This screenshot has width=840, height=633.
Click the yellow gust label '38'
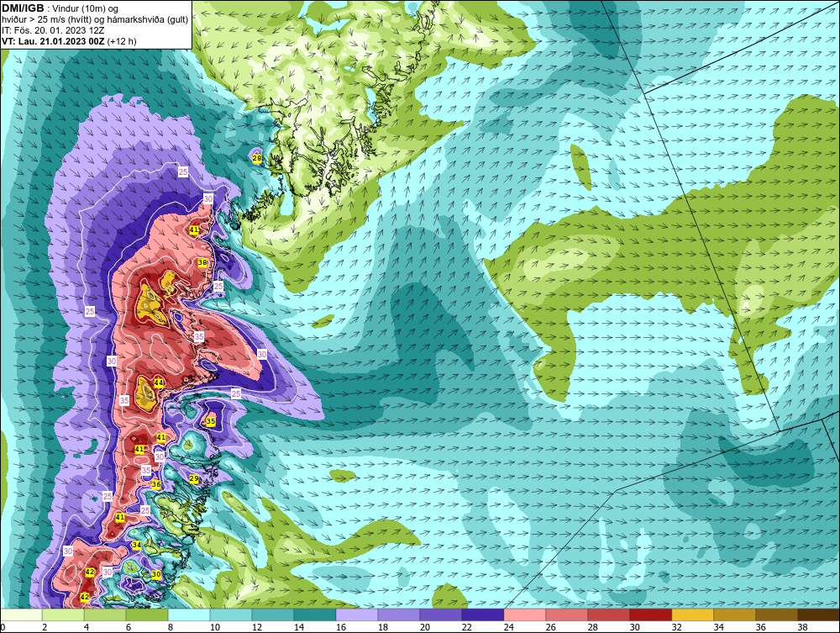(202, 262)
